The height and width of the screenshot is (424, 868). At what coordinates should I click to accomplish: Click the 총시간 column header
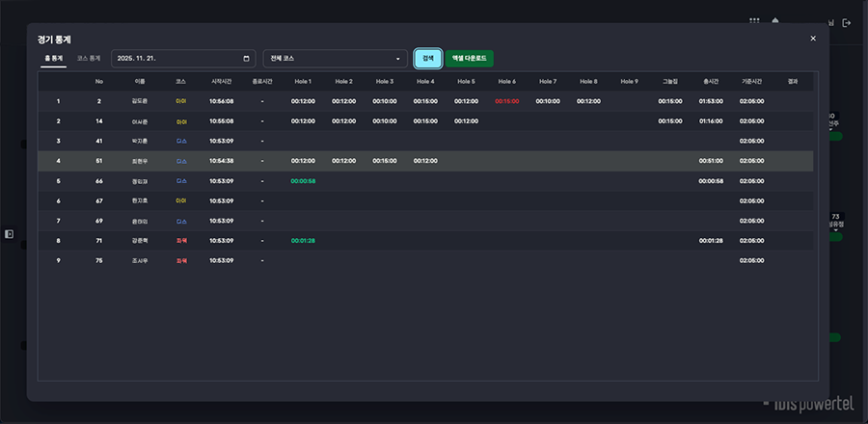click(712, 81)
